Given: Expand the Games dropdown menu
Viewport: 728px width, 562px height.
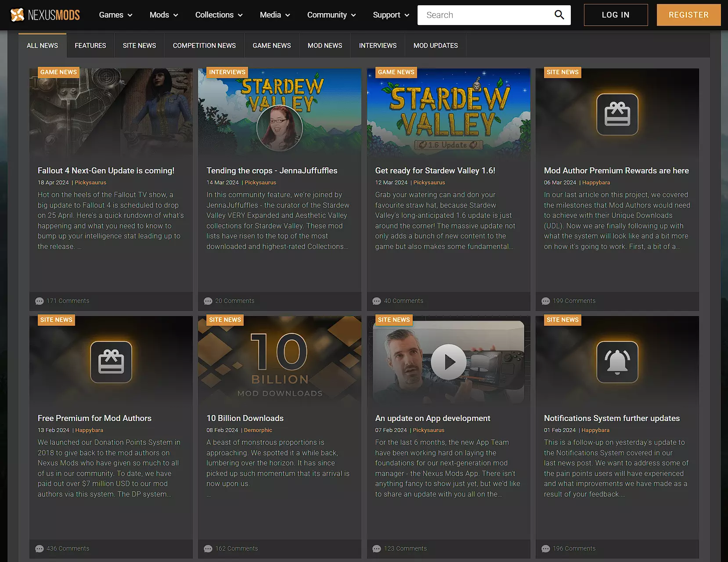Looking at the screenshot, I should 115,15.
